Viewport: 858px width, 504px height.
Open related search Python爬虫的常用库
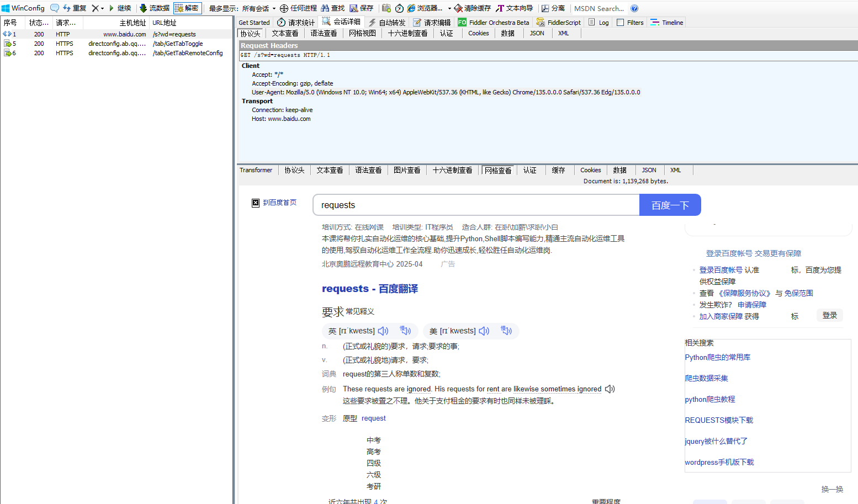point(718,357)
